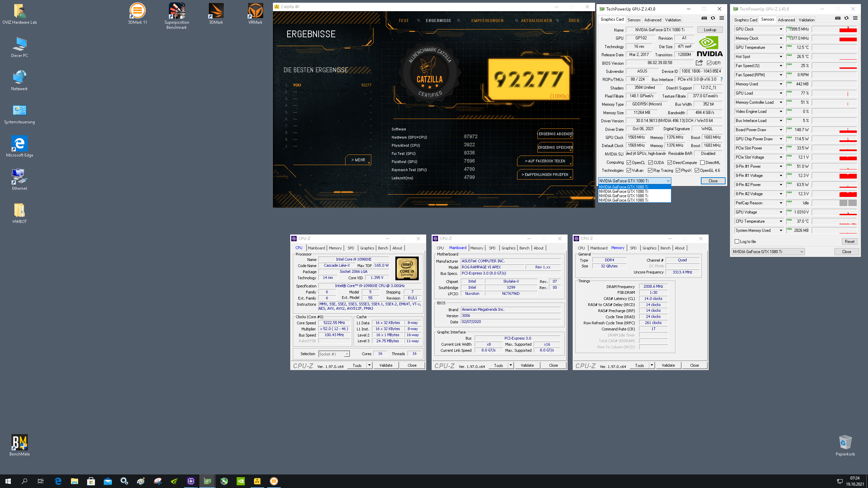868x488 pixels.
Task: Select the last GTX 1080 Ti entry in the open GPU list
Action: pyautogui.click(x=634, y=200)
